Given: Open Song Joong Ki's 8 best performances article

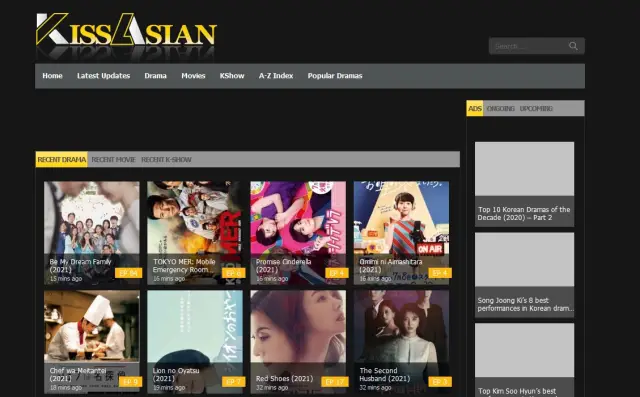Looking at the screenshot, I should tap(524, 275).
